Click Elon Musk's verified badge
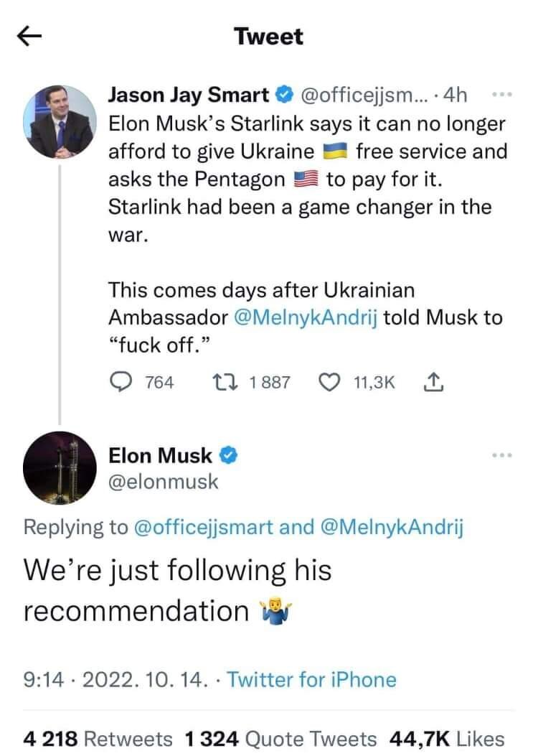The image size is (538, 756). [x=229, y=454]
